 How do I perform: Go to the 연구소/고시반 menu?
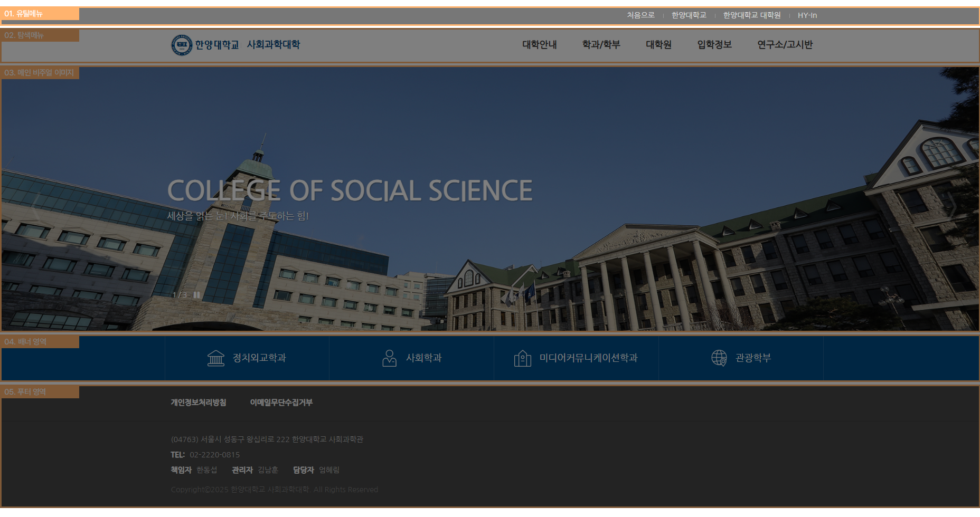pyautogui.click(x=785, y=45)
